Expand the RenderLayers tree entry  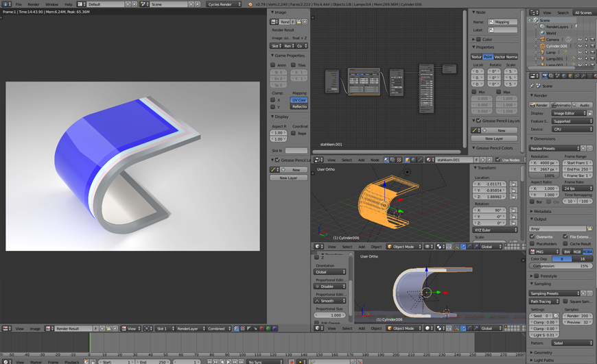tap(536, 27)
